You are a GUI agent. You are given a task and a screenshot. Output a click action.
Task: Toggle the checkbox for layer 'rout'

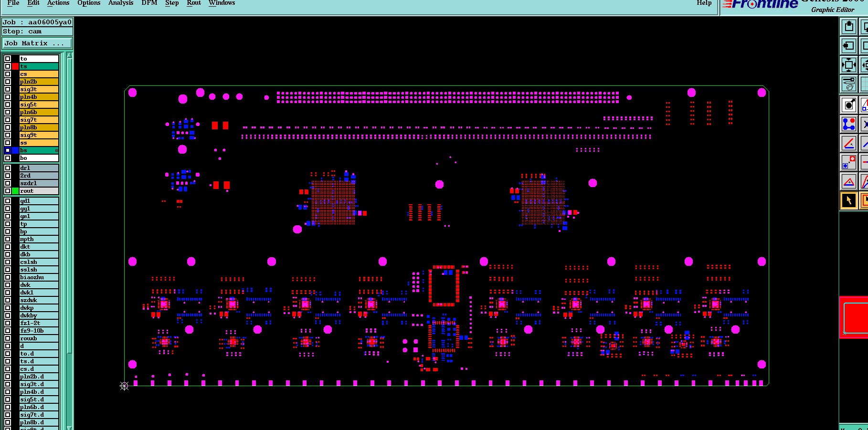pos(8,191)
